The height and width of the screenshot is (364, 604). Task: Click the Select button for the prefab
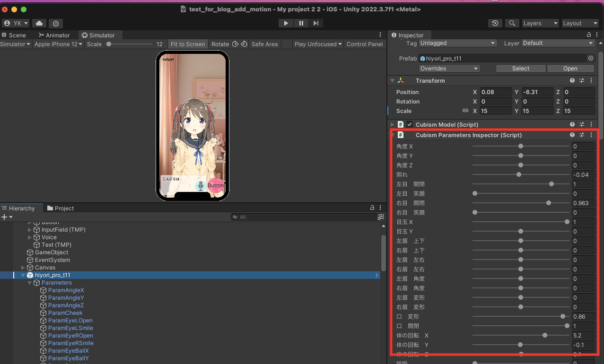pos(520,68)
